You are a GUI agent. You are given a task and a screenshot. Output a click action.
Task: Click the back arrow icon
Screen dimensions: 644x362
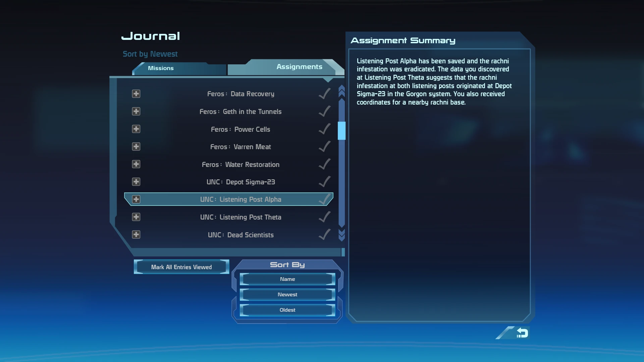(x=522, y=333)
